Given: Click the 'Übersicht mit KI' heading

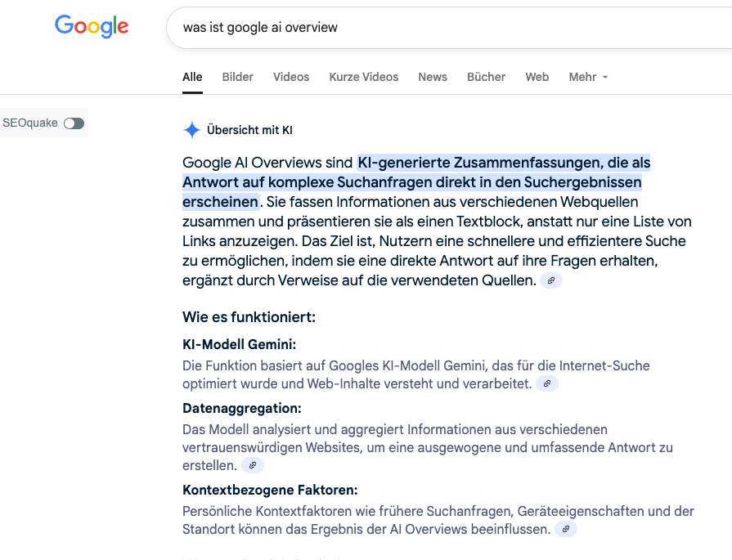Looking at the screenshot, I should click(249, 130).
